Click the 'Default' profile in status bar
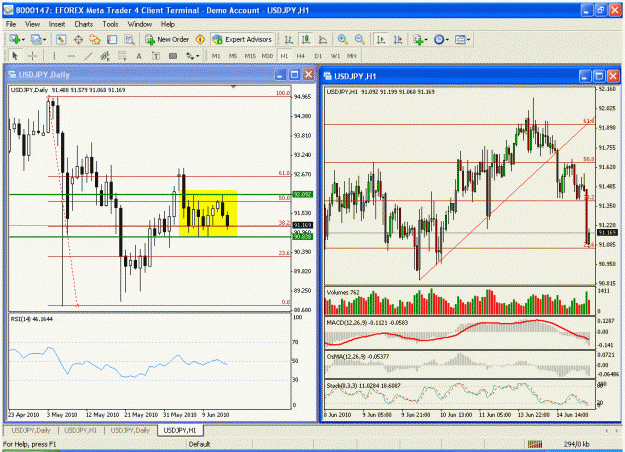625x452 pixels. [x=199, y=444]
